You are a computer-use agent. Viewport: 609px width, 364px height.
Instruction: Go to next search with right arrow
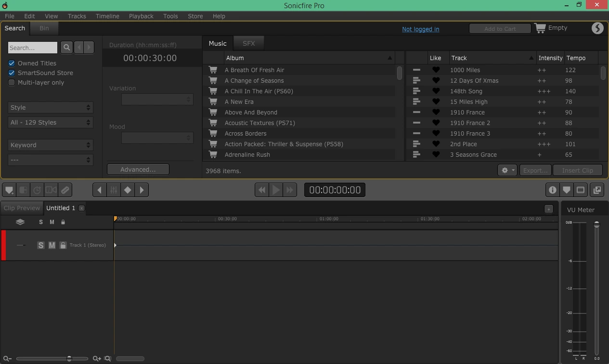point(89,47)
